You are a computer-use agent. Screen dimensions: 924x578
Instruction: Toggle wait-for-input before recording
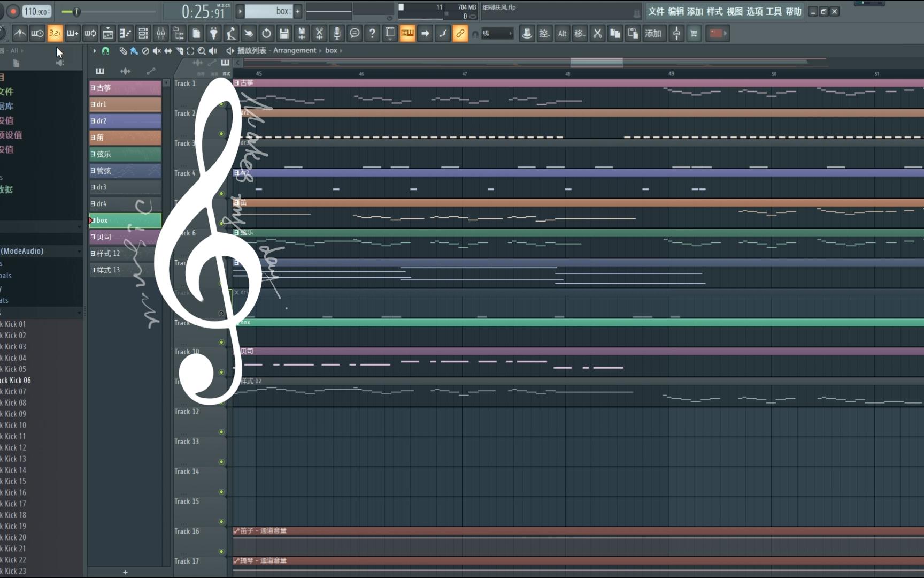pyautogui.click(x=37, y=34)
